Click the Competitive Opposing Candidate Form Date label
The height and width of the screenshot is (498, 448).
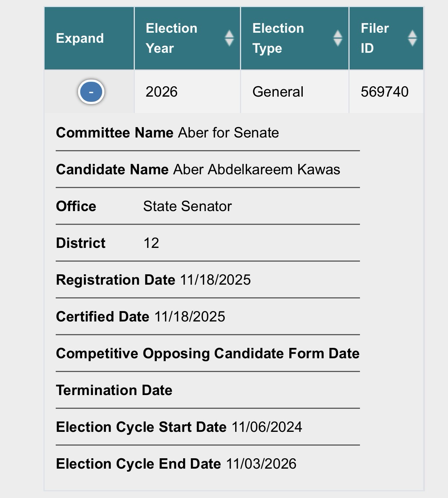[x=208, y=353]
